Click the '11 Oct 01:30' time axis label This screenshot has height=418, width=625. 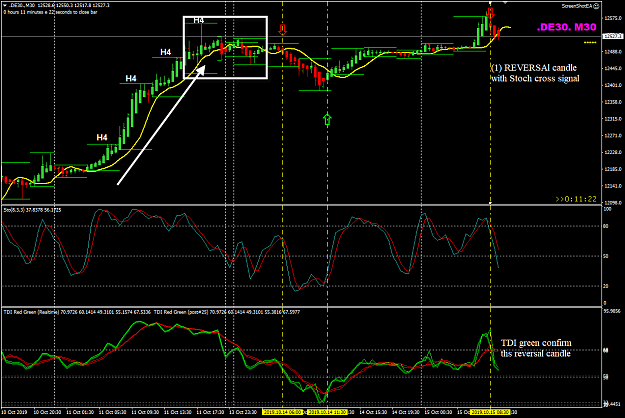(80, 412)
